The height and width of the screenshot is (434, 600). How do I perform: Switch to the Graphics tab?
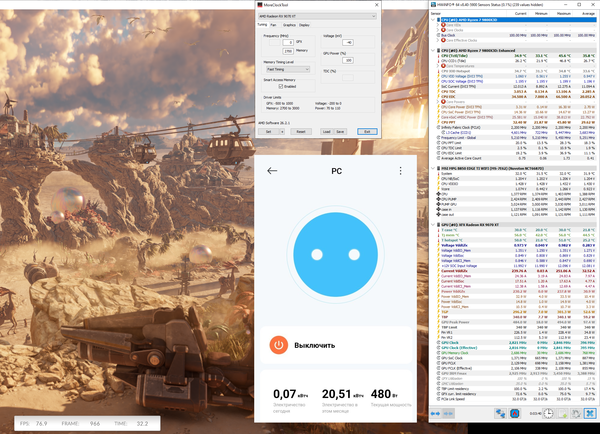click(x=289, y=25)
